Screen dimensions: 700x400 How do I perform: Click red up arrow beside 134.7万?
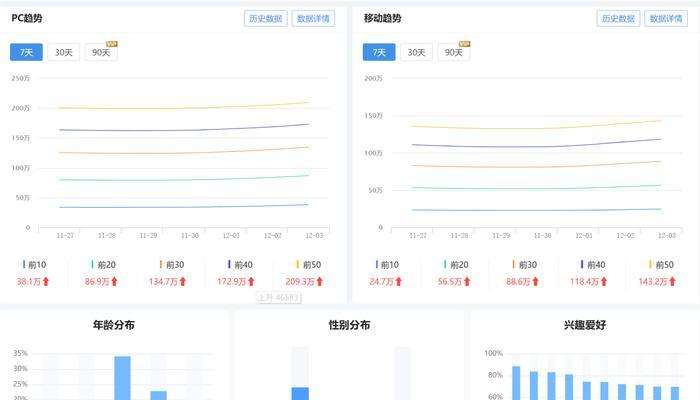click(x=183, y=282)
